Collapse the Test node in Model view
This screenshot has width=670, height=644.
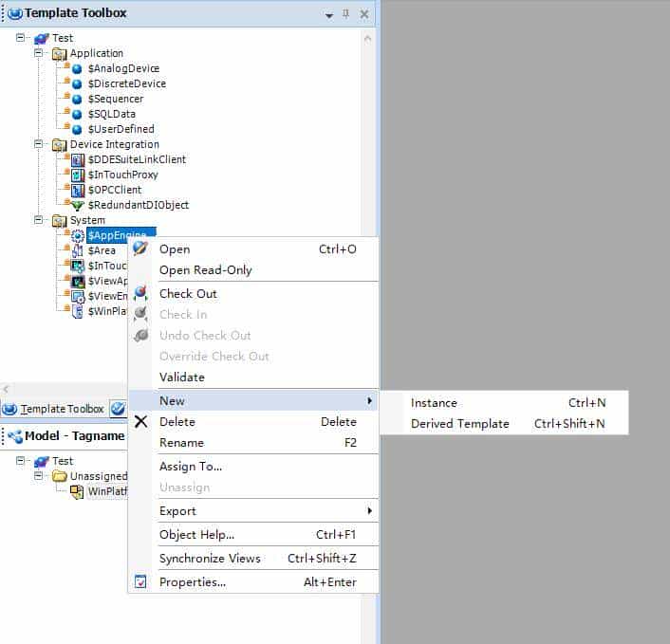point(20,461)
